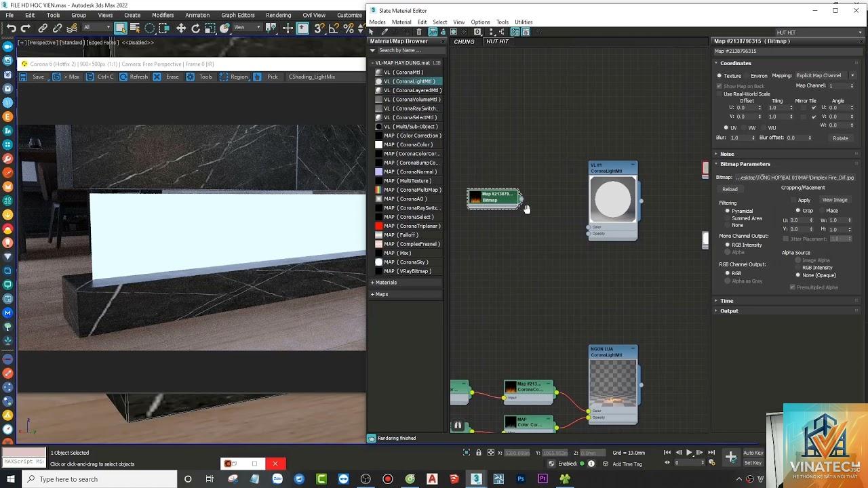Select the Crop radio button
868x488 pixels.
point(804,211)
